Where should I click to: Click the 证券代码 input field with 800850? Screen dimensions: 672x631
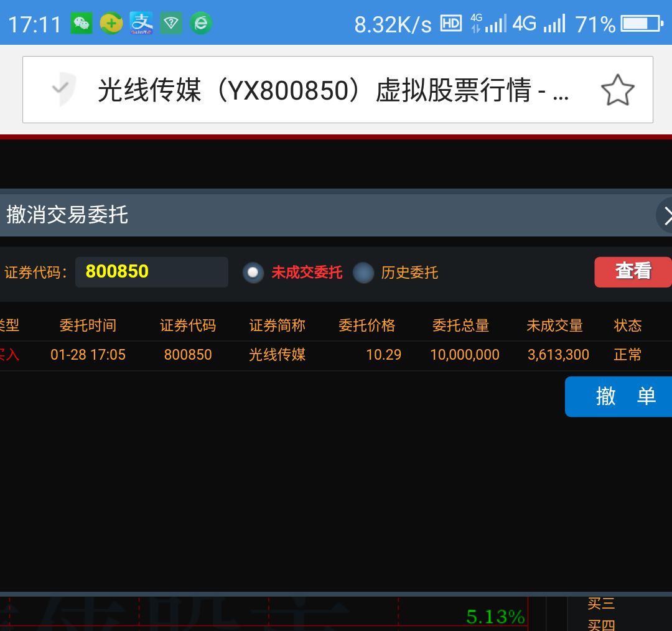point(151,272)
